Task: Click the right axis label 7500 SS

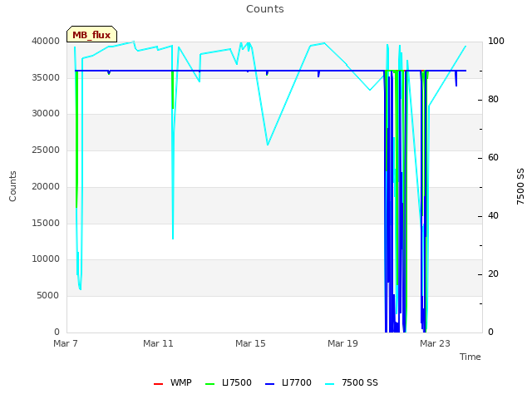Action: tap(520, 186)
